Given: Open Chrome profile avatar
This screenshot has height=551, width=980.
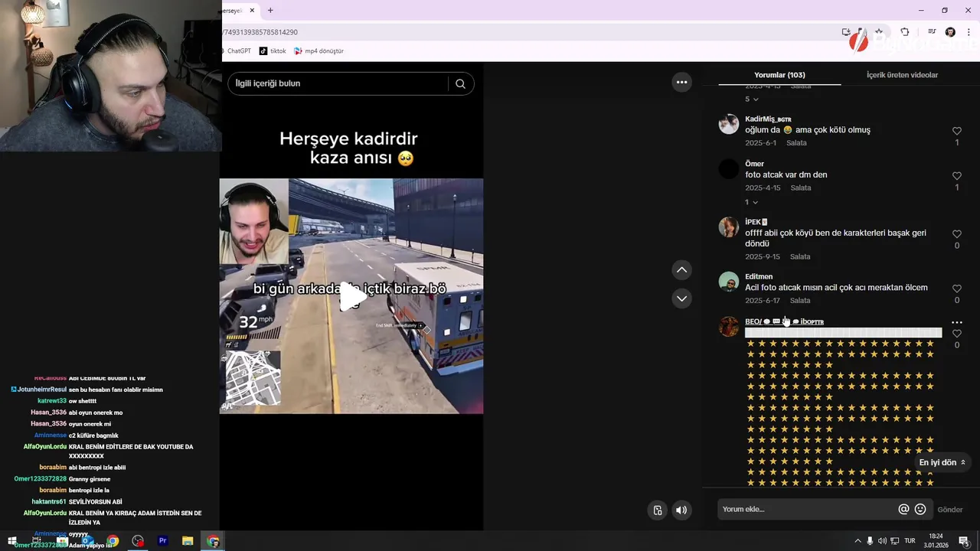Looking at the screenshot, I should [950, 32].
